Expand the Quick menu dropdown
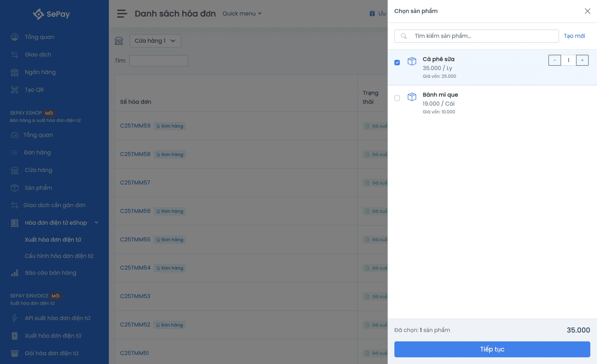 click(242, 13)
